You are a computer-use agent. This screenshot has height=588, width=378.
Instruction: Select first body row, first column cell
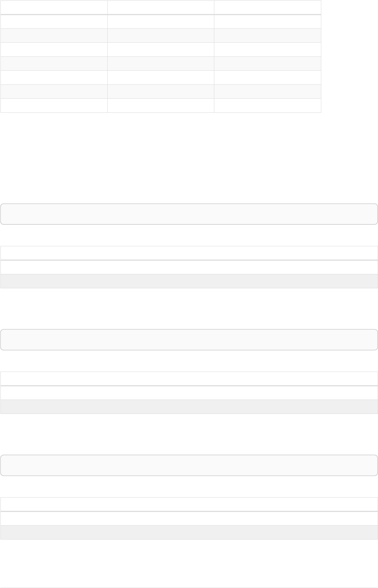(x=54, y=22)
